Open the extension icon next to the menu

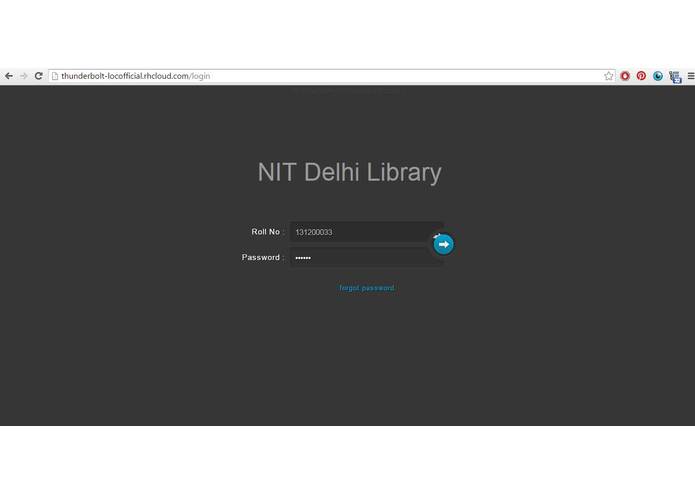point(675,77)
